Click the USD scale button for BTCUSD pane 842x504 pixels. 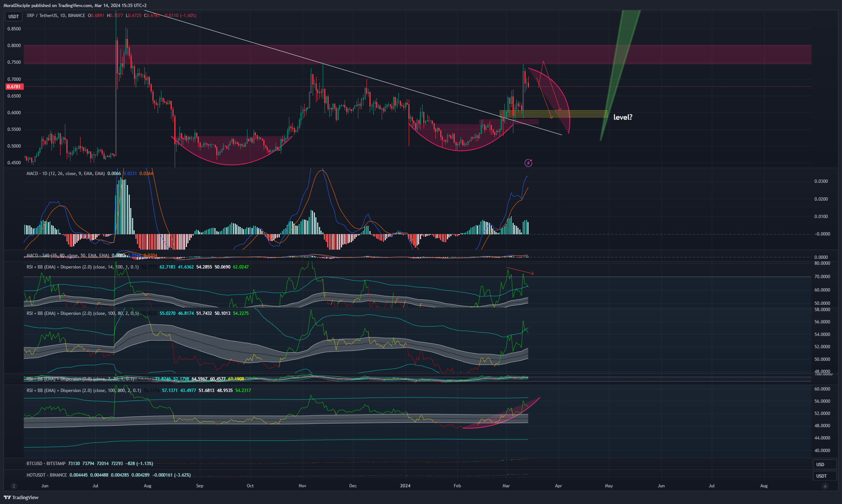825,464
